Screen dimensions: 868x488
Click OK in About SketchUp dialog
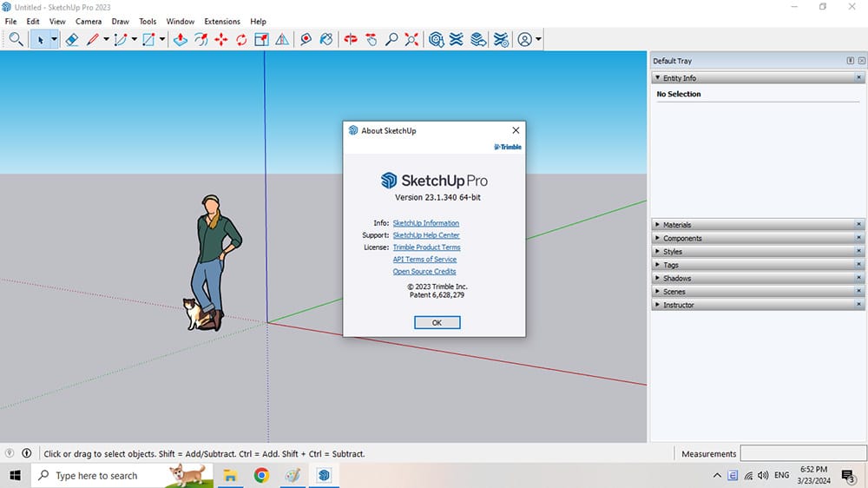click(437, 322)
